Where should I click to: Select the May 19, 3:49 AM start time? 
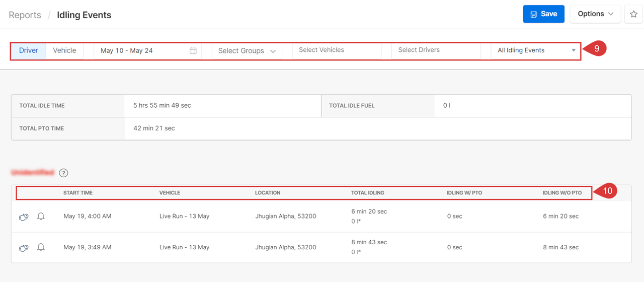pos(88,247)
